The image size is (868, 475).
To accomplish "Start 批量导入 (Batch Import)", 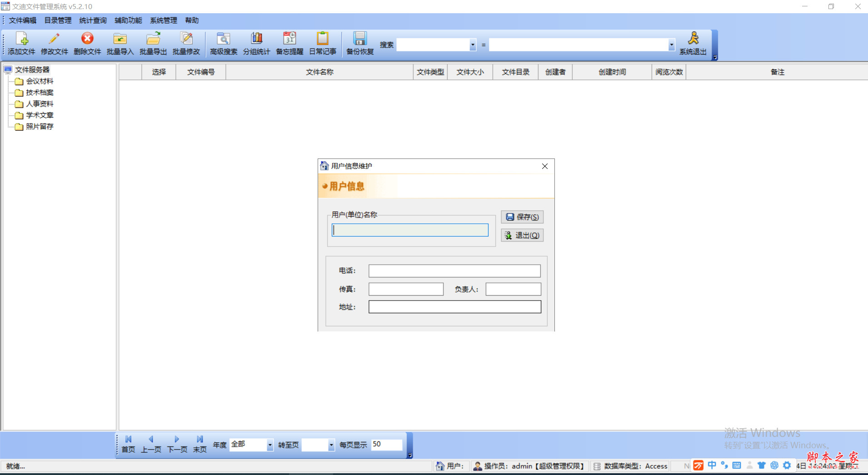I will tap(120, 43).
